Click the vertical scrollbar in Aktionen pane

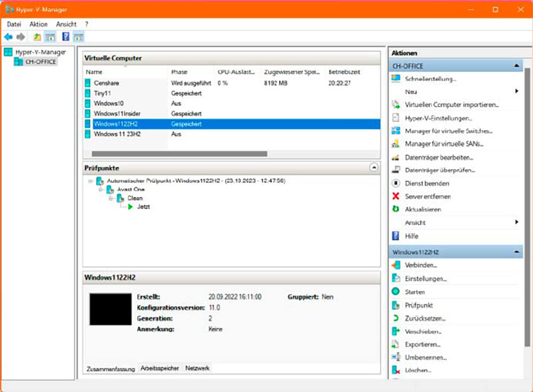click(x=527, y=207)
